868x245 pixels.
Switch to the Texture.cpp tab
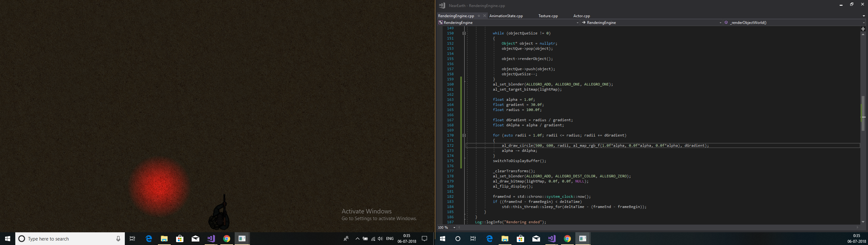pos(548,16)
